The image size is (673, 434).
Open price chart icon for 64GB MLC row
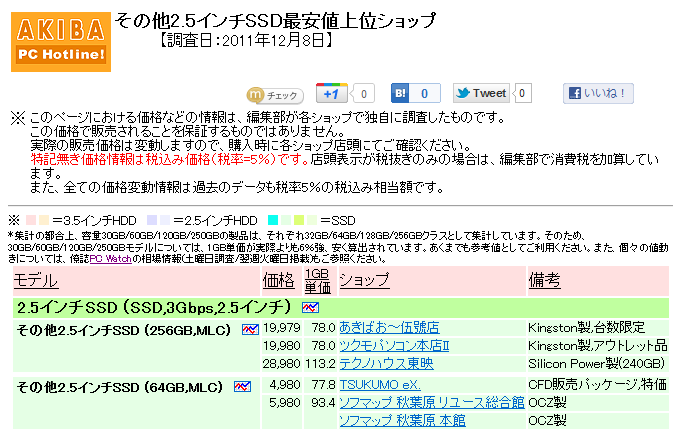[x=243, y=386]
